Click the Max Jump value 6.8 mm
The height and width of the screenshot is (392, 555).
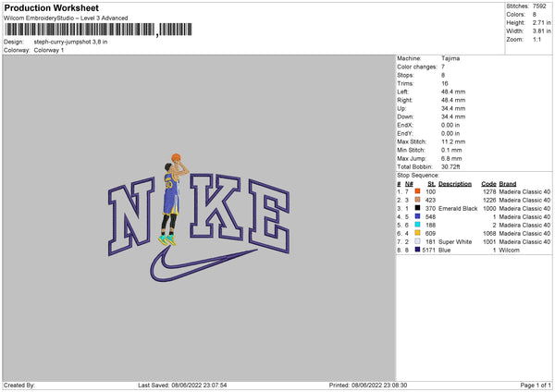point(451,158)
